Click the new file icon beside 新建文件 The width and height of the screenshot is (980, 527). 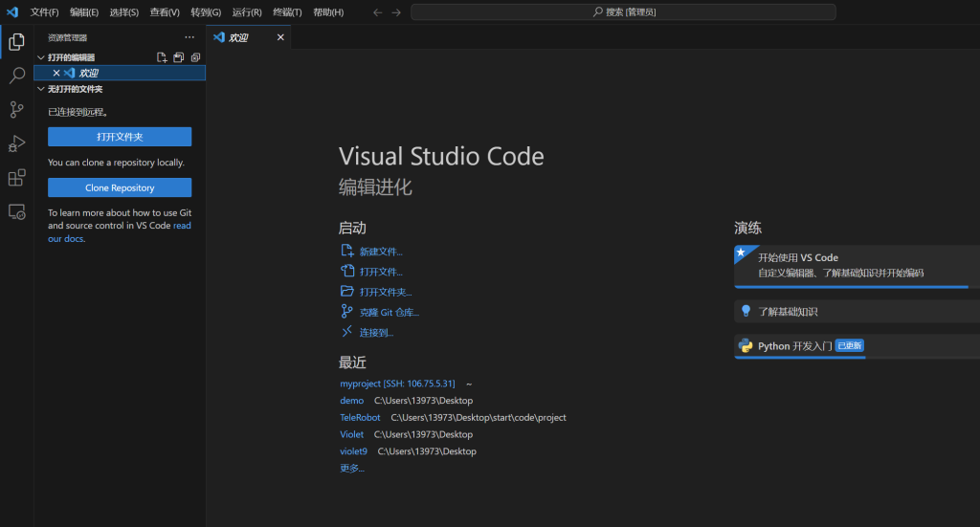[346, 251]
